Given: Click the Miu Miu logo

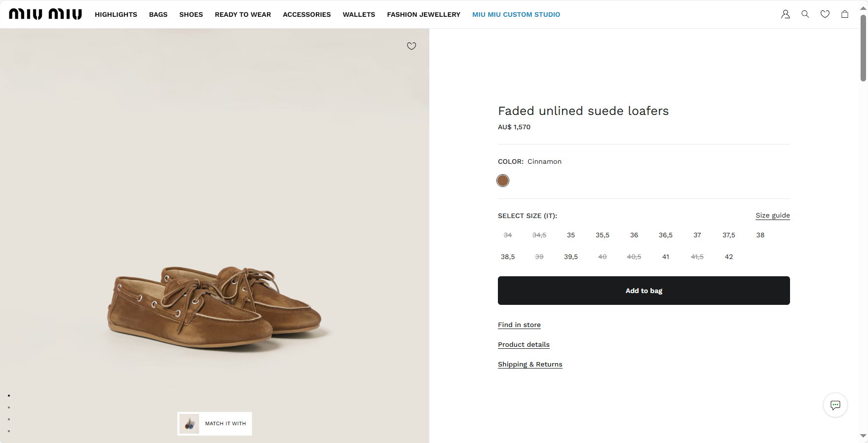Looking at the screenshot, I should (x=45, y=14).
